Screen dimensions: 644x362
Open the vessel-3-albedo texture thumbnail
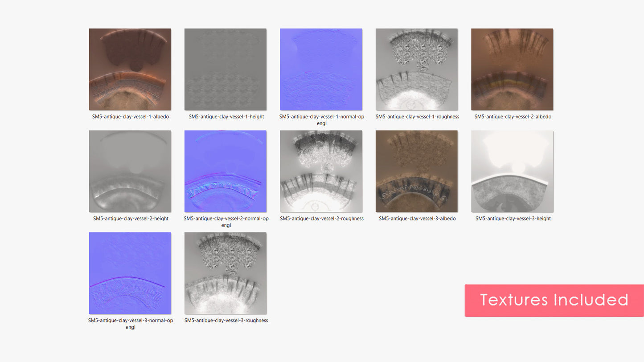point(417,171)
